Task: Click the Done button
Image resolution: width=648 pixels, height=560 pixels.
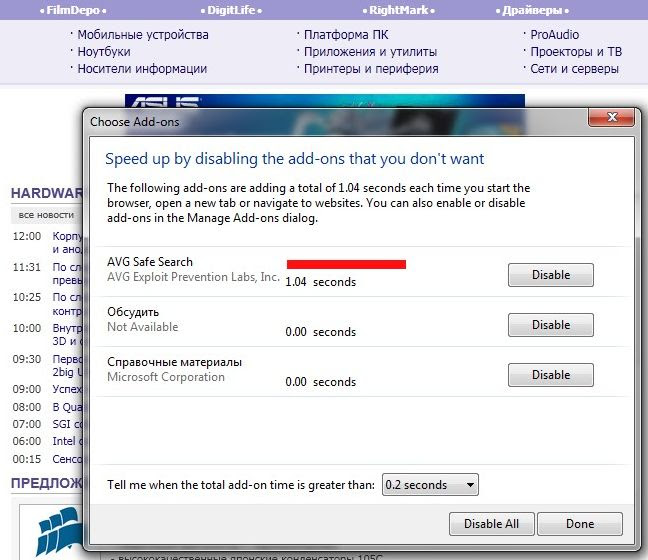Action: [x=580, y=524]
